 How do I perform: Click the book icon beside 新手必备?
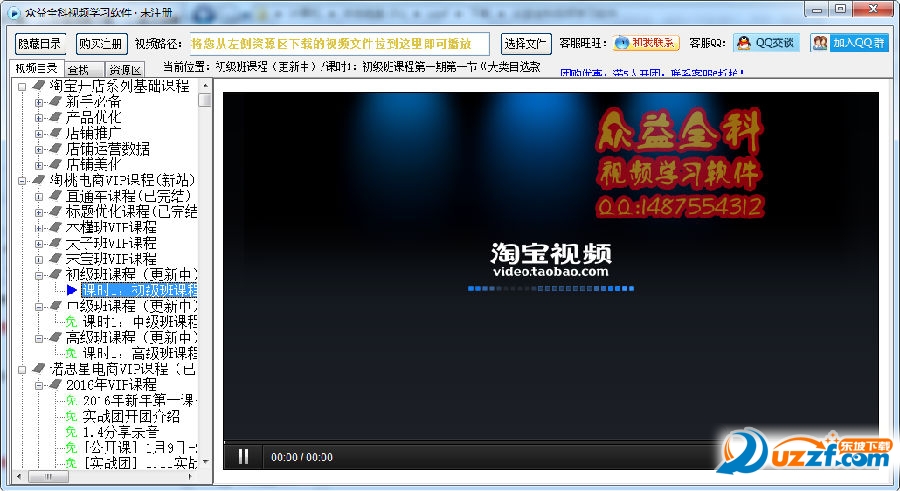[55, 101]
